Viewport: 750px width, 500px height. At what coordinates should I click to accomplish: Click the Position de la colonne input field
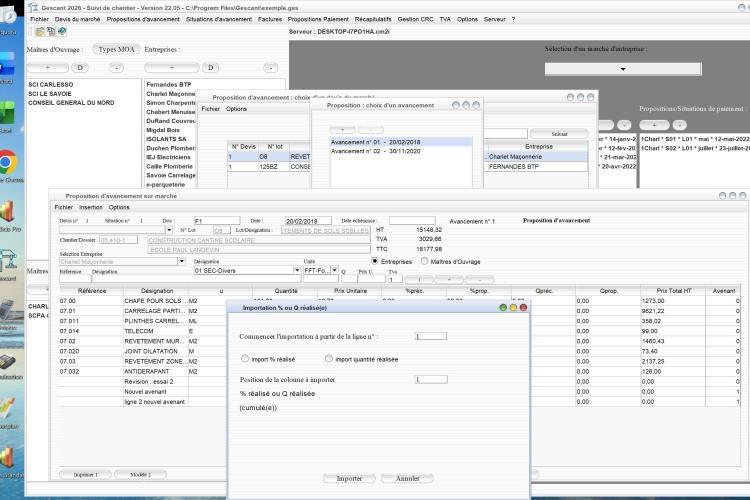[431, 379]
